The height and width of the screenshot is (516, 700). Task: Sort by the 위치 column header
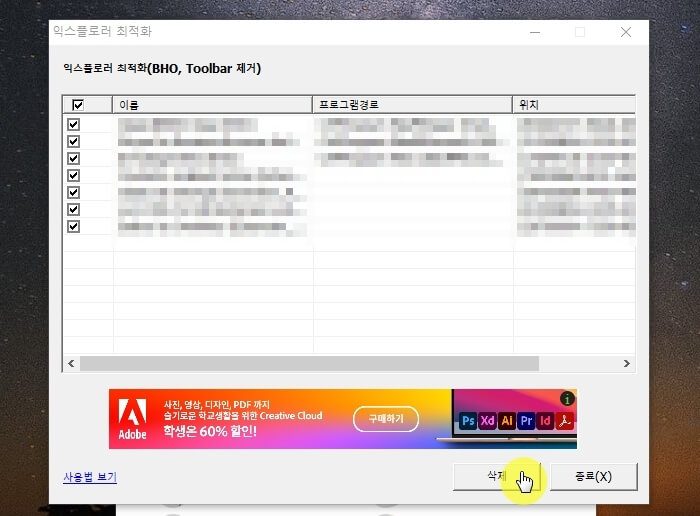click(x=574, y=105)
